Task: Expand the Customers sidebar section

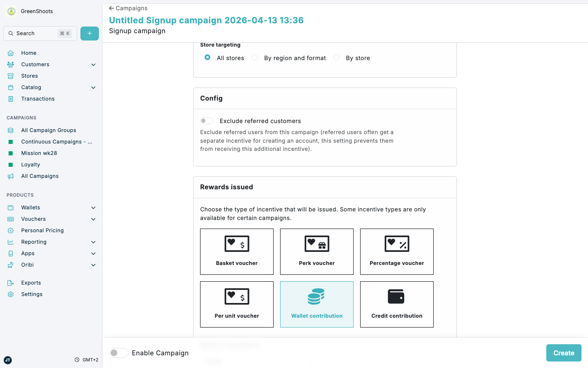Action: (x=93, y=64)
